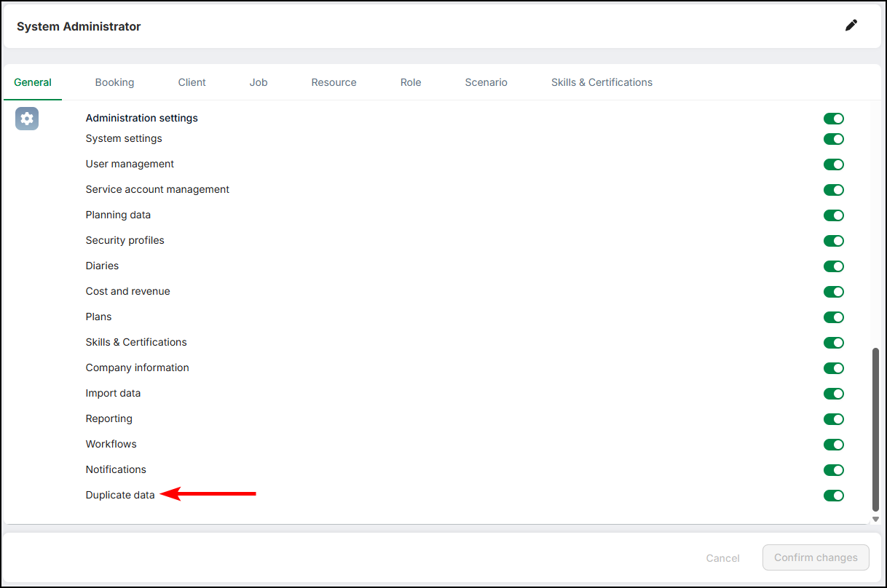Turn off Notifications toggle
This screenshot has width=887, height=588.
(833, 470)
